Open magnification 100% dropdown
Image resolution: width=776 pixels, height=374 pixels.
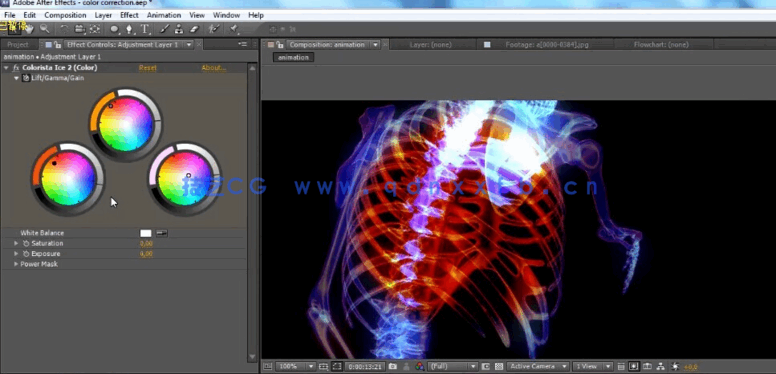[x=296, y=367]
